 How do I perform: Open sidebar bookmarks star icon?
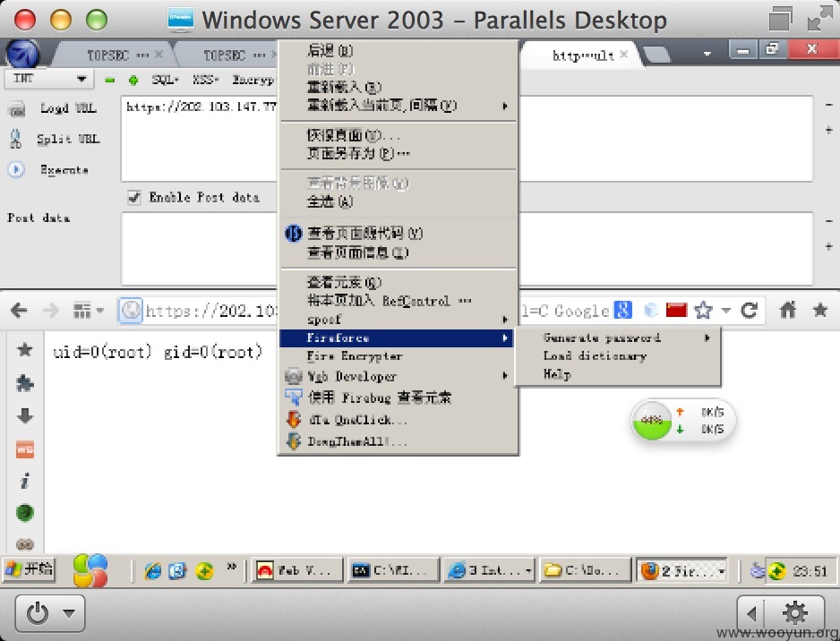(25, 350)
